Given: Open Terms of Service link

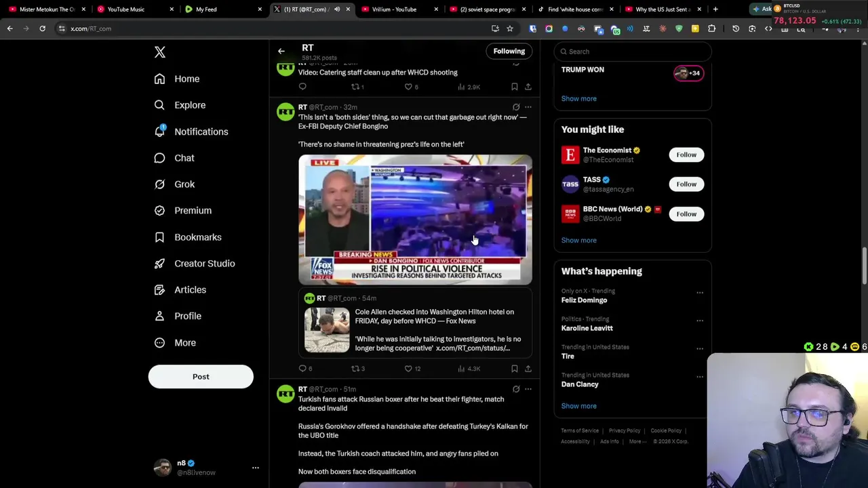Looking at the screenshot, I should tap(580, 431).
